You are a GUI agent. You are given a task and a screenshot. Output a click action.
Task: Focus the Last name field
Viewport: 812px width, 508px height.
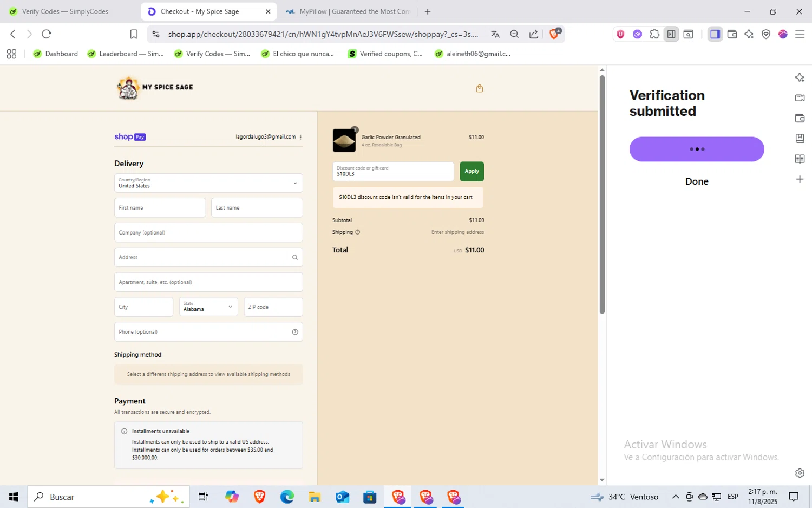pyautogui.click(x=257, y=207)
